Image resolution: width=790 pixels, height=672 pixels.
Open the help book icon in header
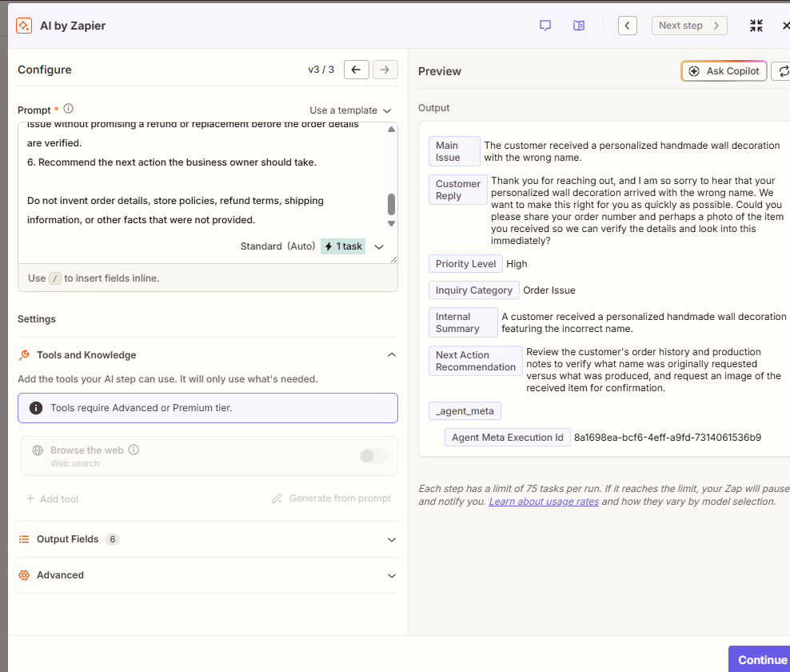click(579, 26)
